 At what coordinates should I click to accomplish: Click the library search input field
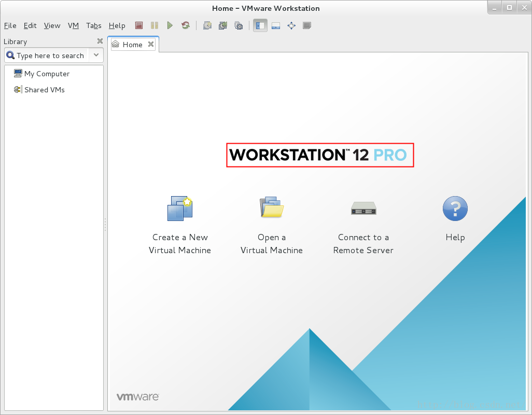(x=50, y=56)
